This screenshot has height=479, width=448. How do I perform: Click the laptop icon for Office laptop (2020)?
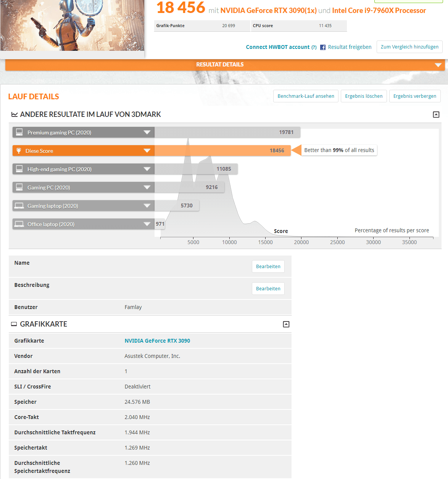click(x=19, y=224)
